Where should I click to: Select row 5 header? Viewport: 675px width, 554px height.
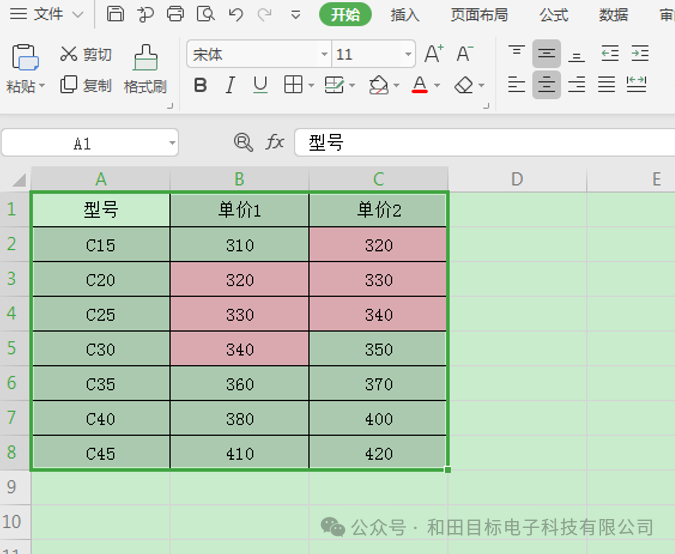(x=15, y=348)
